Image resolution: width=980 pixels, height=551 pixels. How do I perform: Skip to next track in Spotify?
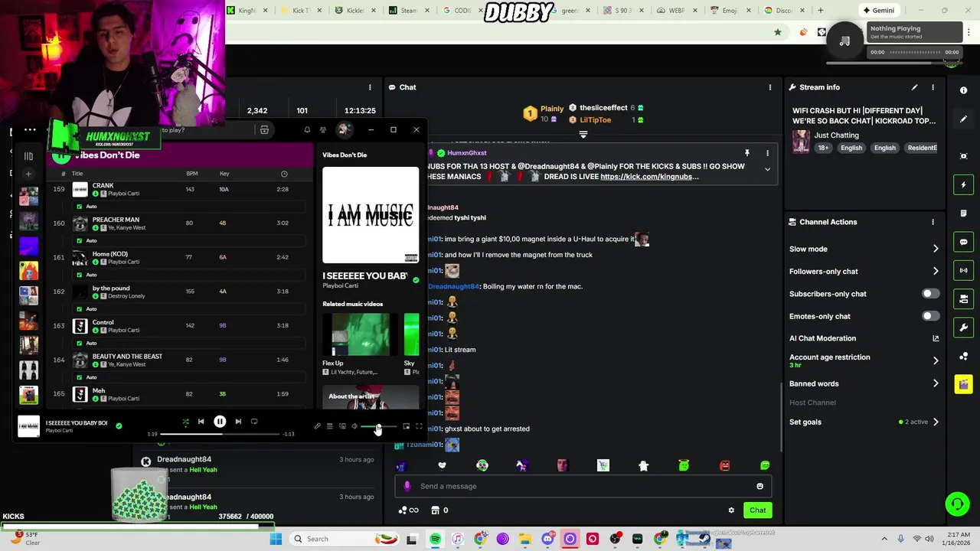238,422
